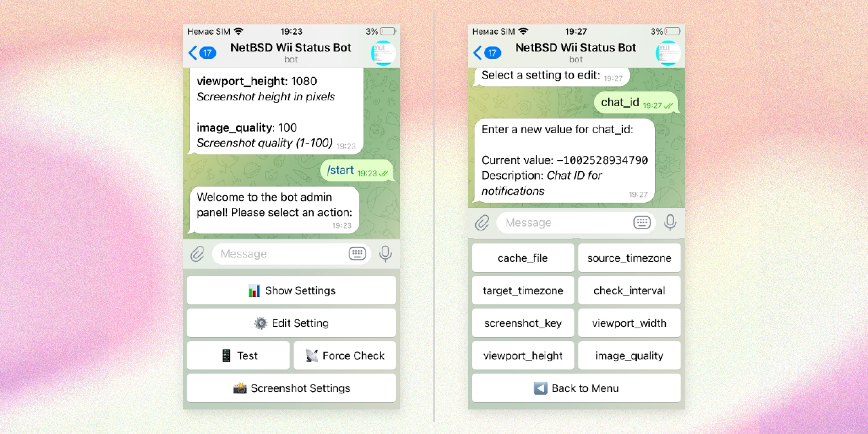Select the check_interval setting button
This screenshot has height=434, width=868.
click(x=629, y=290)
